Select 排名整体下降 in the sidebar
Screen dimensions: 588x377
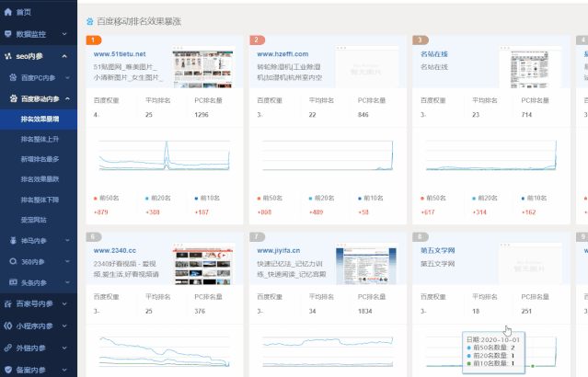[x=39, y=200]
